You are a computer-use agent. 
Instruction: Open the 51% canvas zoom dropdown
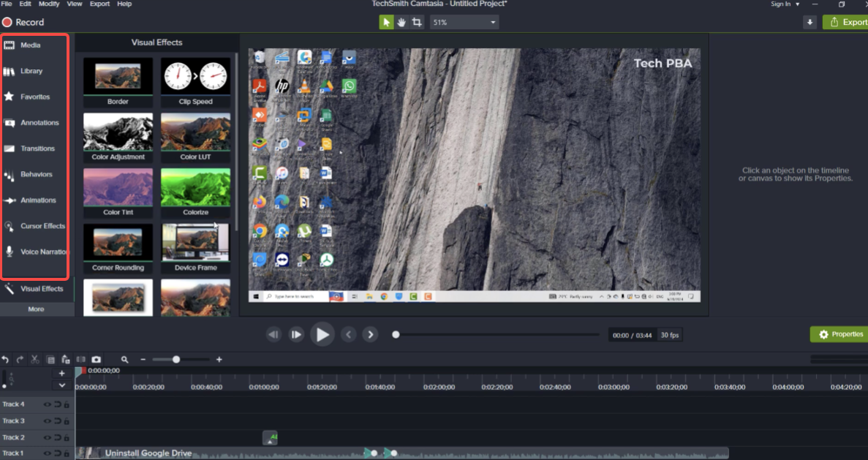[x=464, y=23]
